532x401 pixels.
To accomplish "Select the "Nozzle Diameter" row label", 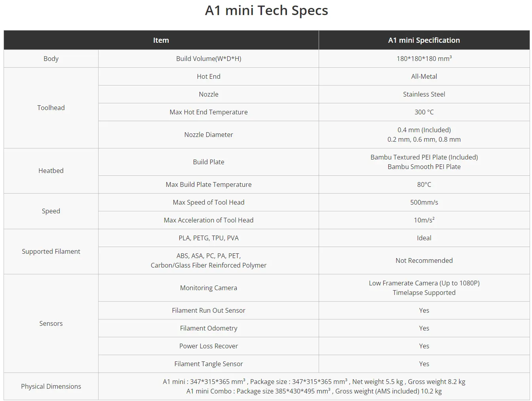I will click(x=209, y=135).
